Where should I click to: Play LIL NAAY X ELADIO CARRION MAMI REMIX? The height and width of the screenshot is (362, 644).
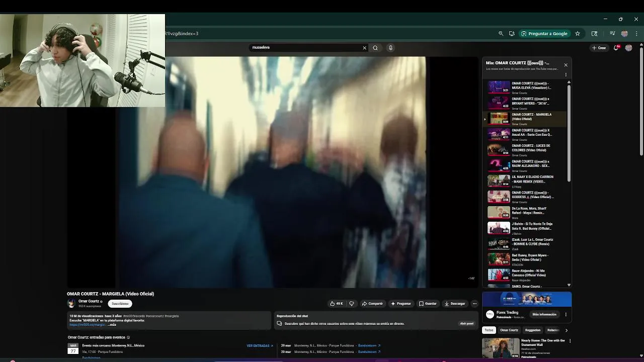(x=526, y=181)
